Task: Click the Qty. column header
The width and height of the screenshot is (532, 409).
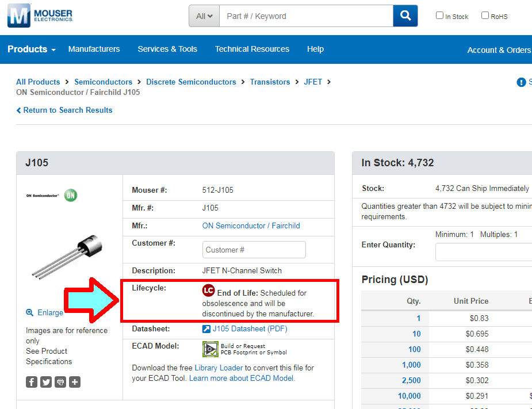Action: [414, 301]
